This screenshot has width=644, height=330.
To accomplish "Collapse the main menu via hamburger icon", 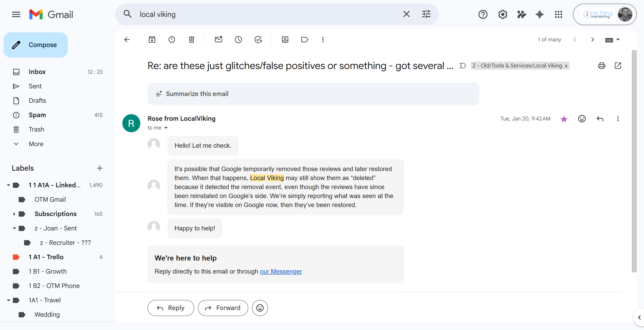I will click(x=16, y=15).
